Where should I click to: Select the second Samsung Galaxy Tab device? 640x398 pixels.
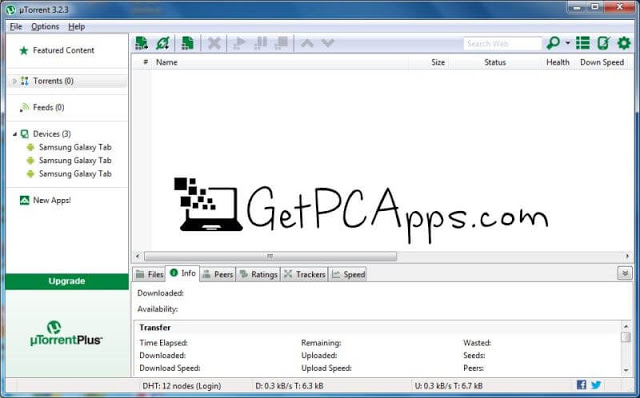[75, 160]
